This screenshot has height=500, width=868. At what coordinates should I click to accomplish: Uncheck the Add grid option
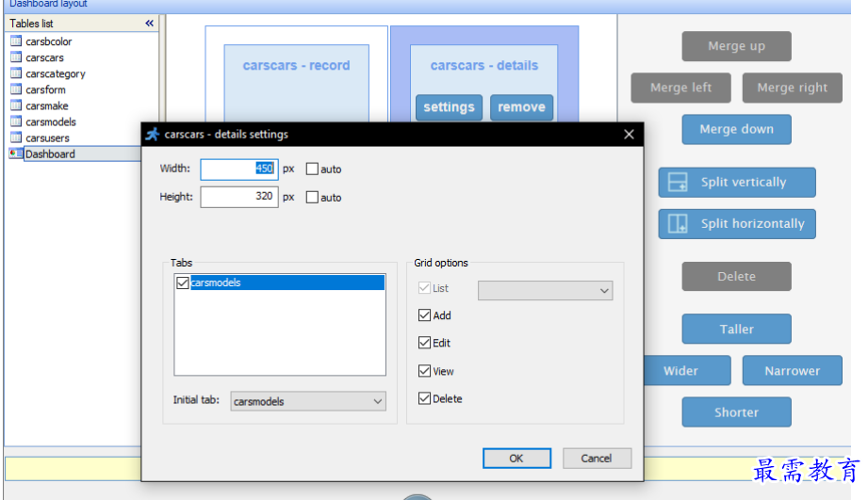pos(425,315)
